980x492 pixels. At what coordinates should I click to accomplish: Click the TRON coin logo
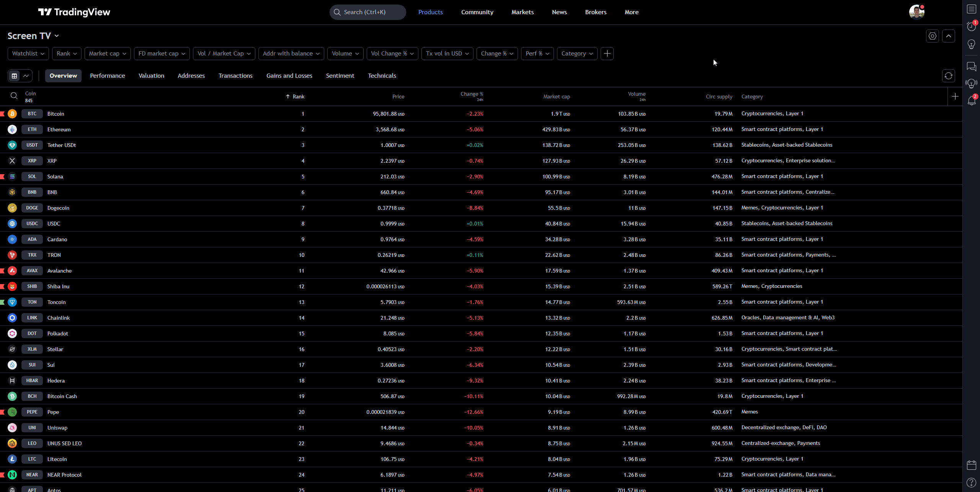[12, 255]
